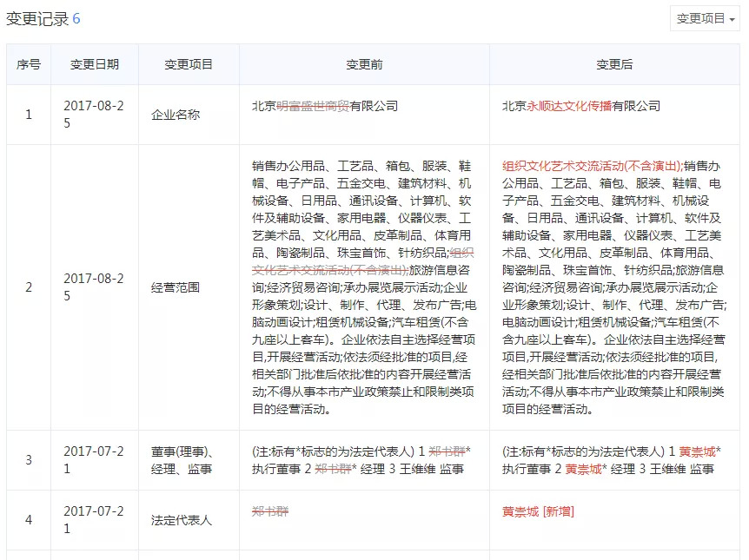The image size is (749, 560).
Task: Click new company name 北京永顺达文化传播有限公司
Action: coord(580,106)
